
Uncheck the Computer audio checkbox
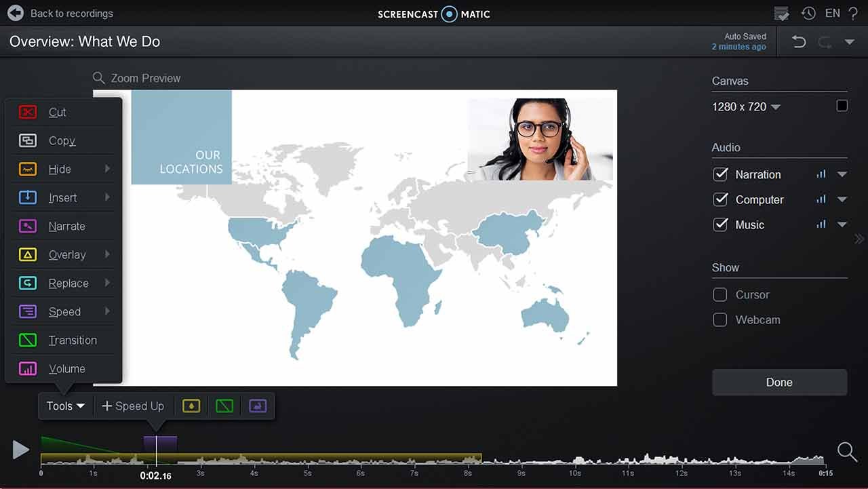720,199
